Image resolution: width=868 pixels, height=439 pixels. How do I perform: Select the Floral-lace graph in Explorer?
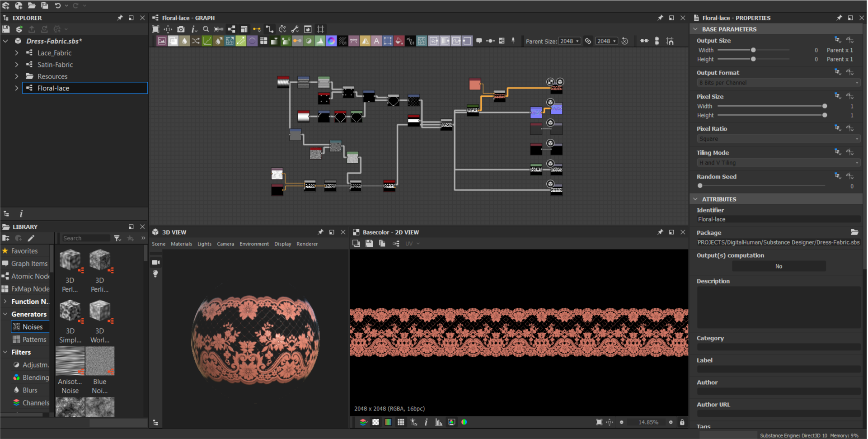pyautogui.click(x=85, y=88)
